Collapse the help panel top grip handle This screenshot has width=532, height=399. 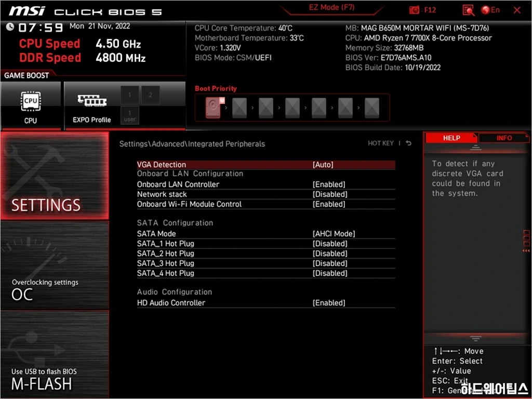tap(476, 148)
